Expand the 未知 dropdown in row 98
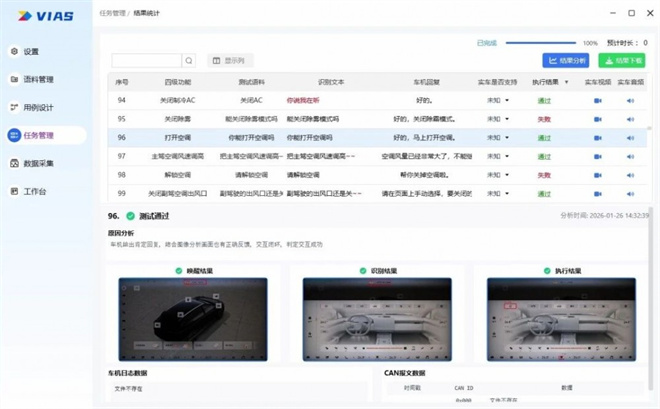 (507, 175)
